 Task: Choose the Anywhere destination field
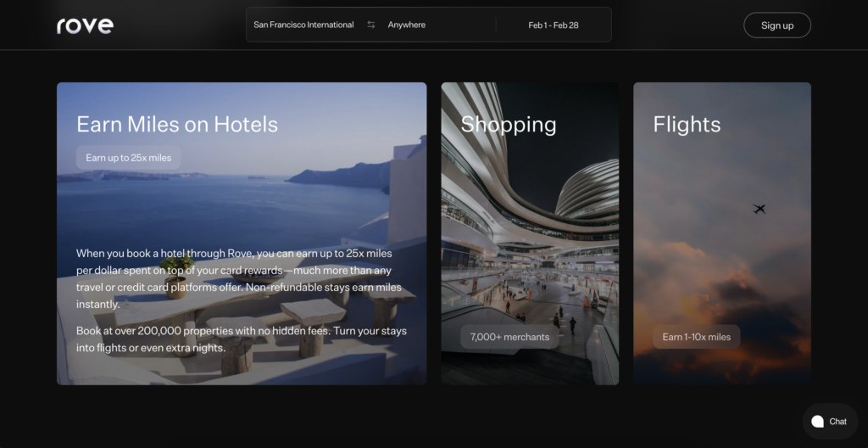click(x=407, y=25)
